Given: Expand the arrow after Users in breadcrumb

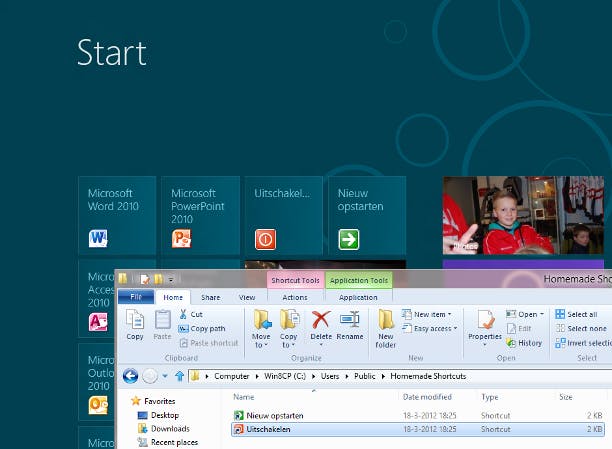Looking at the screenshot, I should click(x=347, y=376).
